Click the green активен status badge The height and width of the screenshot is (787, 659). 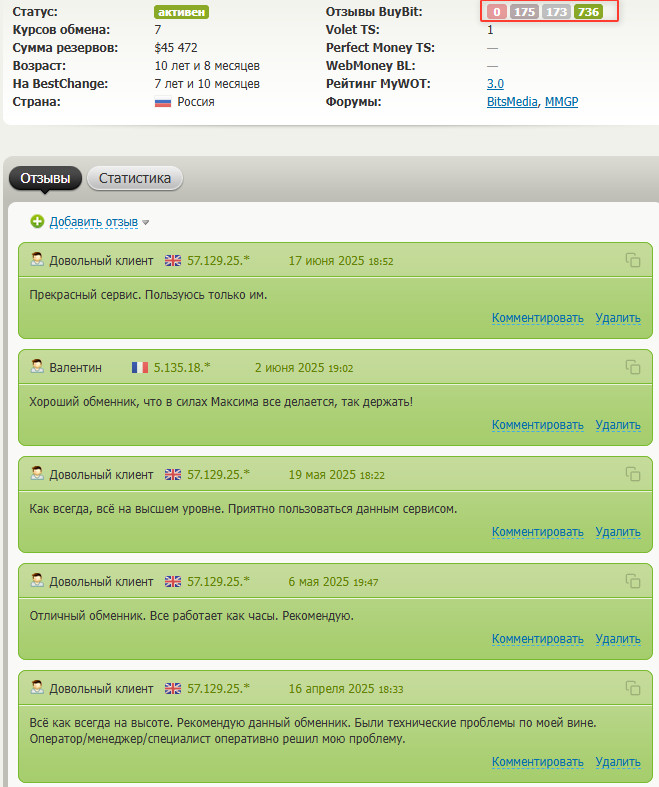[180, 12]
